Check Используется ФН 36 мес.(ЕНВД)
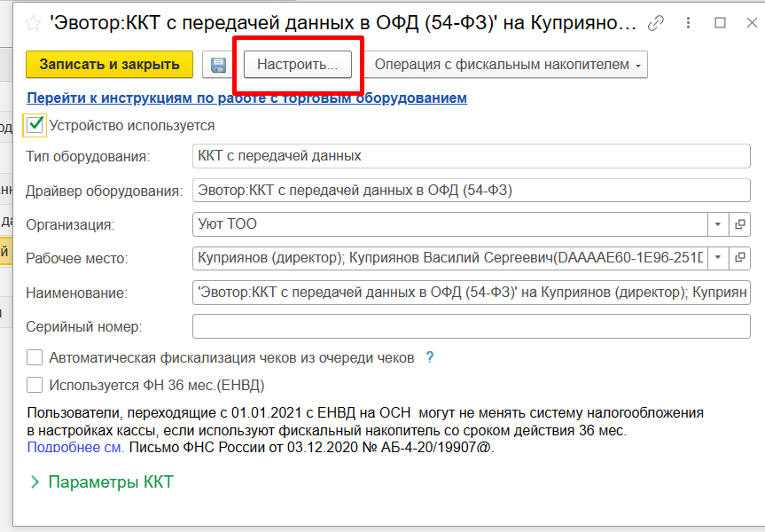 [x=35, y=385]
